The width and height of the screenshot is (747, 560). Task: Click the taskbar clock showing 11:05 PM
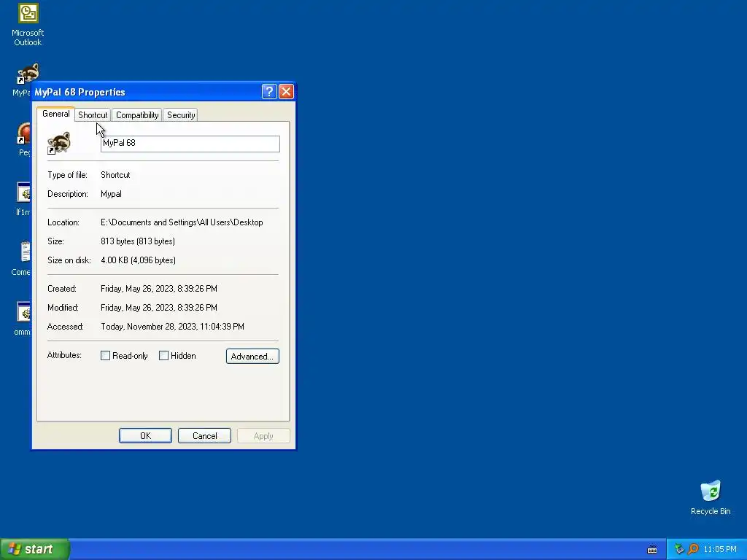click(720, 550)
